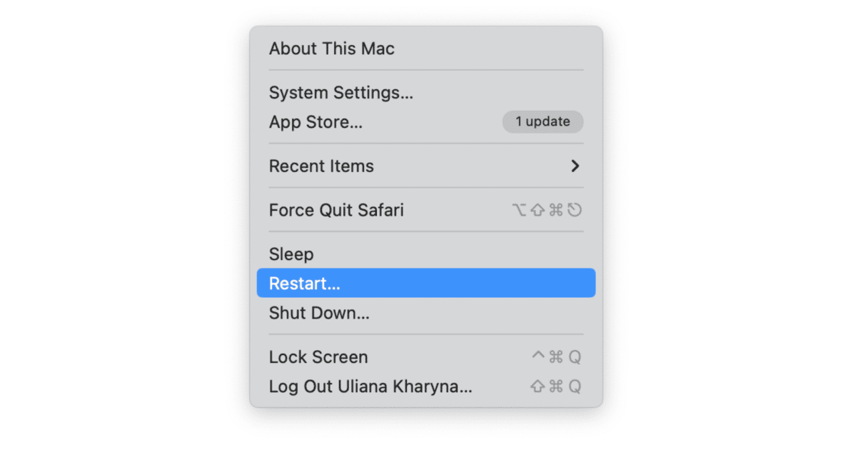Click the Option key glyph beside Force Quit
The image size is (868, 465).
519,210
